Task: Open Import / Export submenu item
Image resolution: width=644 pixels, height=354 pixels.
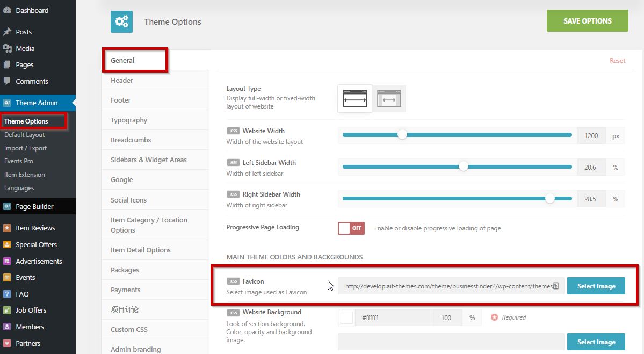Action: [x=25, y=148]
